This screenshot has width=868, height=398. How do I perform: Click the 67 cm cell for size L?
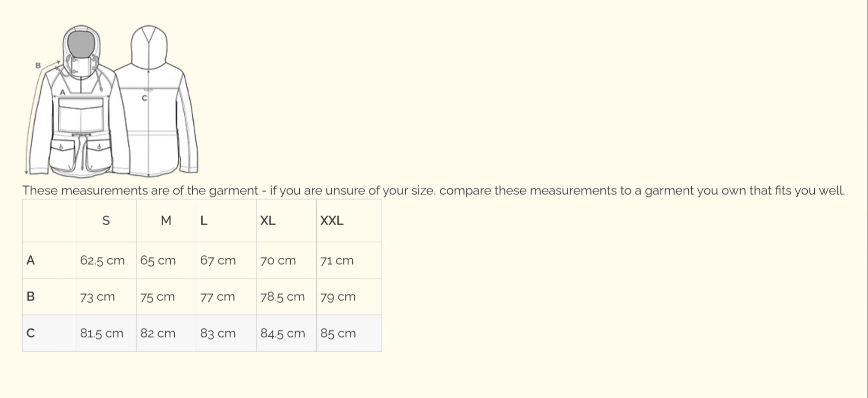[x=218, y=260]
